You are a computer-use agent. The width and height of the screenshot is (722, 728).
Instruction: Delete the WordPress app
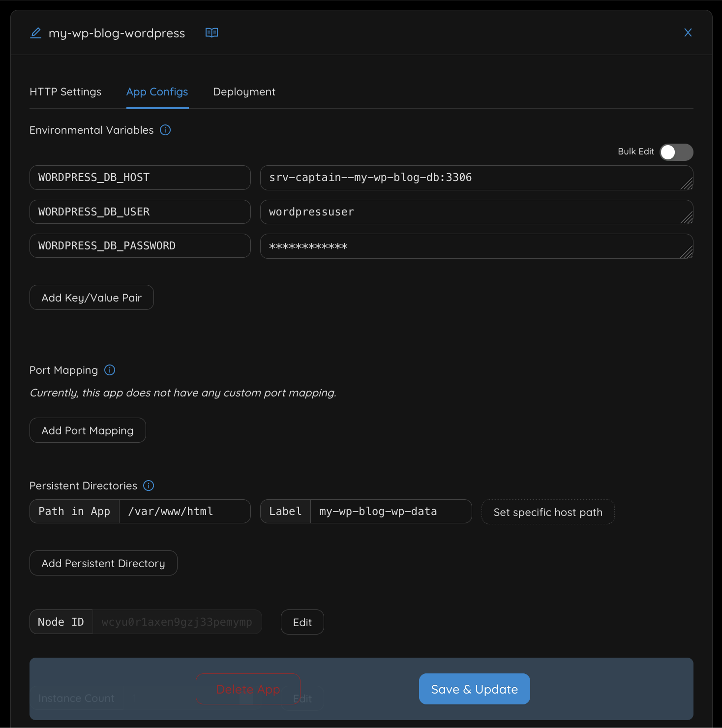(247, 689)
